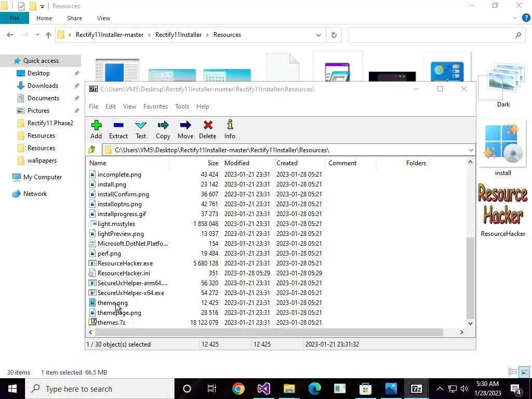
Task: Open the Share tab in Explorer ribbon
Action: pos(74,18)
